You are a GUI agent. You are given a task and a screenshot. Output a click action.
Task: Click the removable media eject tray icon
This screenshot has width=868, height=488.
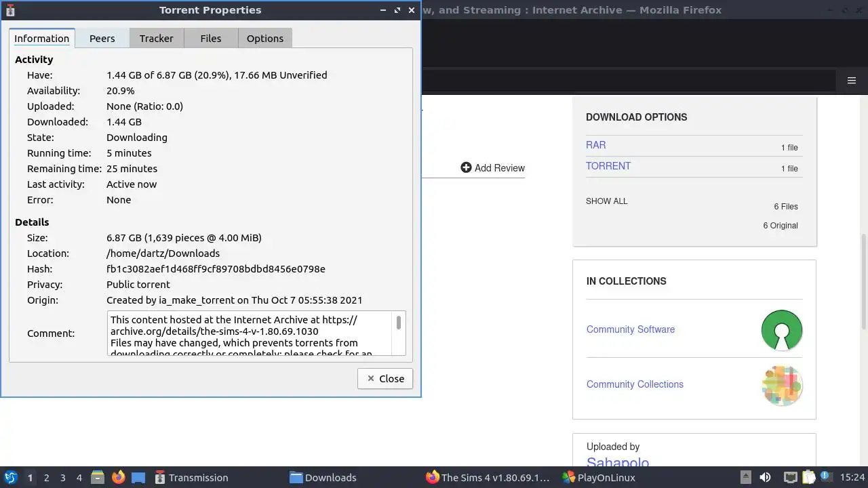tap(745, 477)
